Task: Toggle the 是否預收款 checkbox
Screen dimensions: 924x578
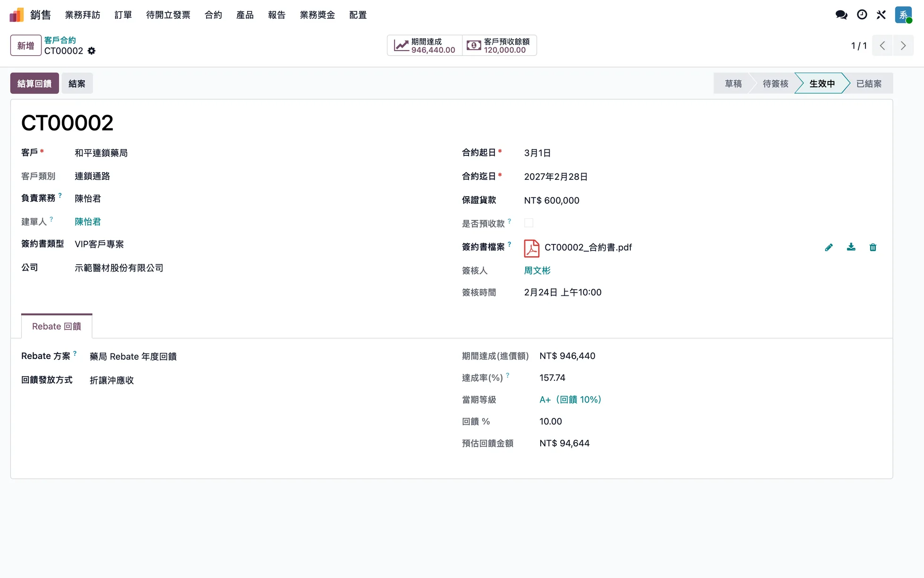Action: point(528,223)
